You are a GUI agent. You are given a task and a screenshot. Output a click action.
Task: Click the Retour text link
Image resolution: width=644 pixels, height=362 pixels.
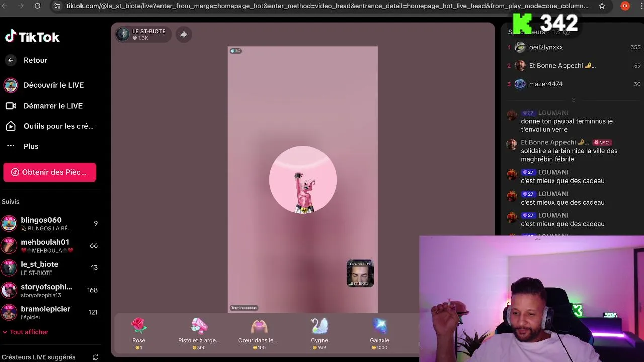[x=35, y=60]
